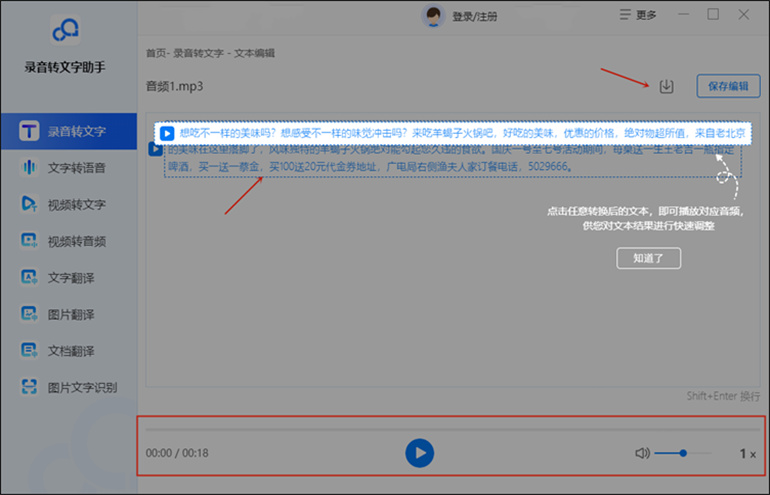
Task: Play the second text segment via its arrow icon
Action: (x=156, y=149)
